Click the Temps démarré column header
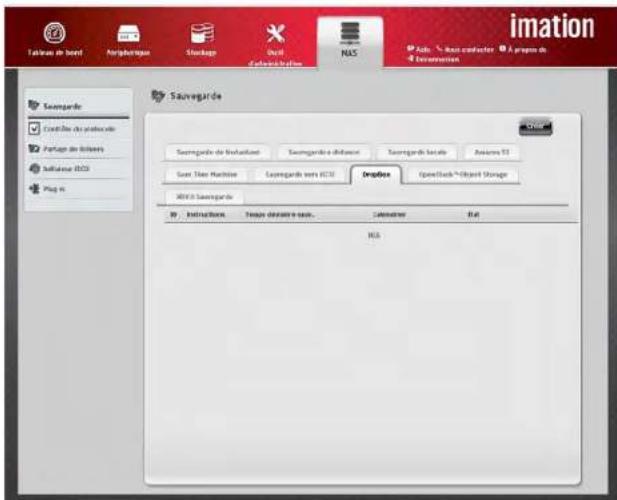Screen dimensions: 617x500 point(280,214)
